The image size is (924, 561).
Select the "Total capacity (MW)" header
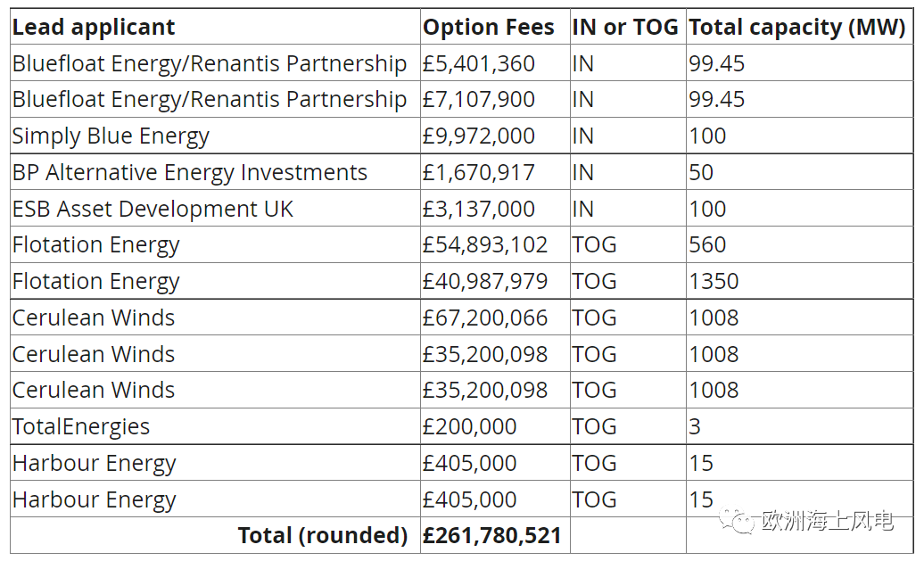pos(796,28)
